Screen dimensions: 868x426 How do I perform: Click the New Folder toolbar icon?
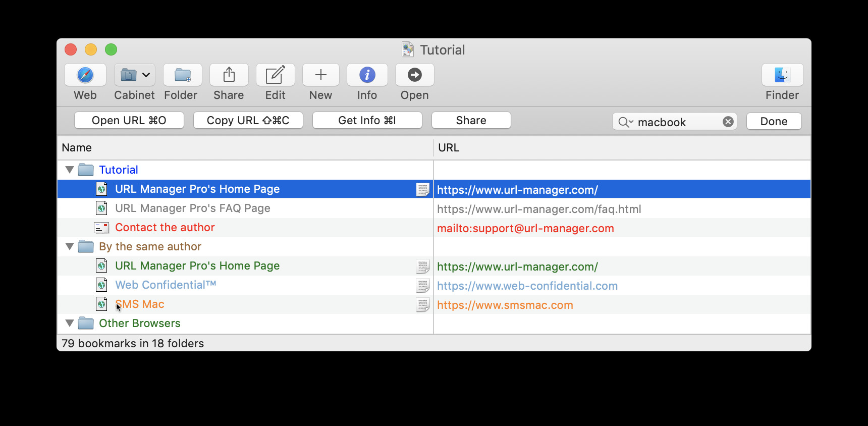(182, 75)
